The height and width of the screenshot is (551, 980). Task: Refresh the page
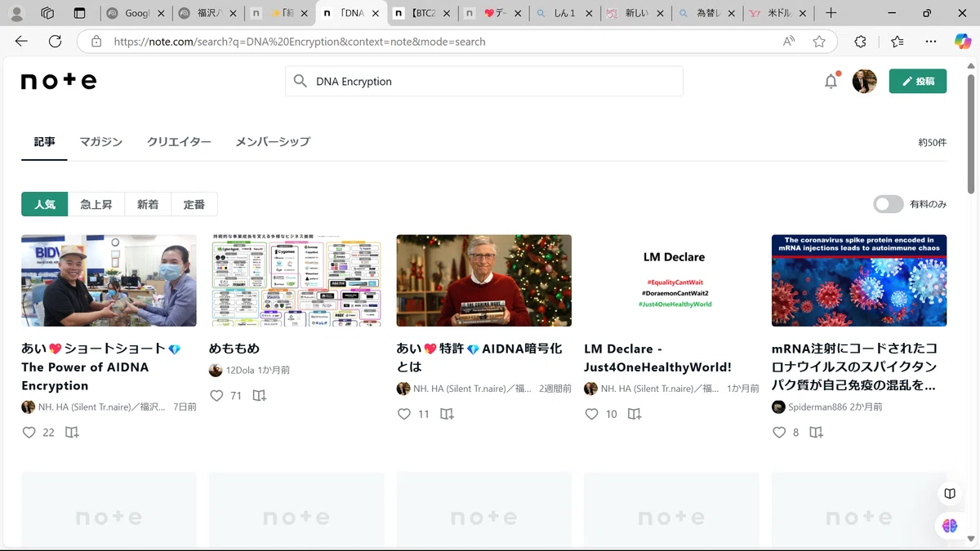[x=55, y=42]
